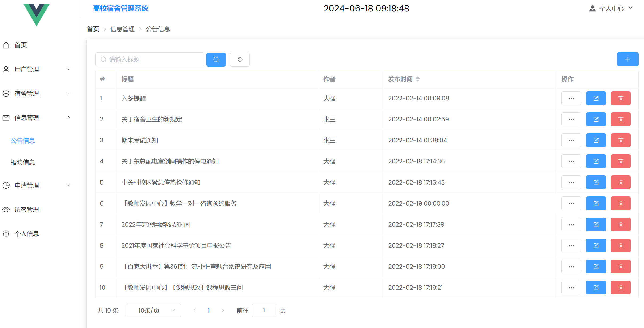Viewport: 644px width, 328px height.
Task: Click the delete icon for 期末考试通知
Action: point(621,140)
